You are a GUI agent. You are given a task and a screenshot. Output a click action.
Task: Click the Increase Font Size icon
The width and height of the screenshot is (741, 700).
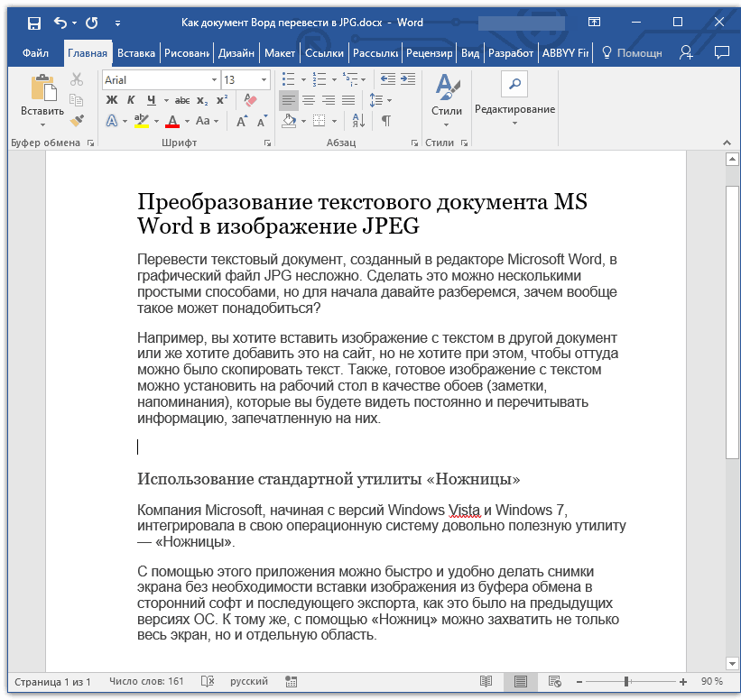click(242, 122)
